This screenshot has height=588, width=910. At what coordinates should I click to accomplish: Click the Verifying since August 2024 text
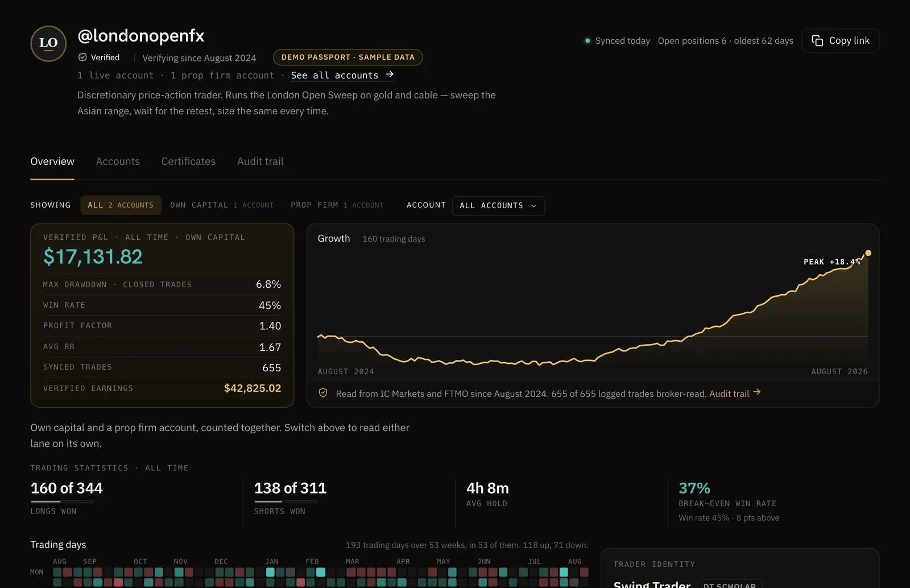tap(199, 58)
